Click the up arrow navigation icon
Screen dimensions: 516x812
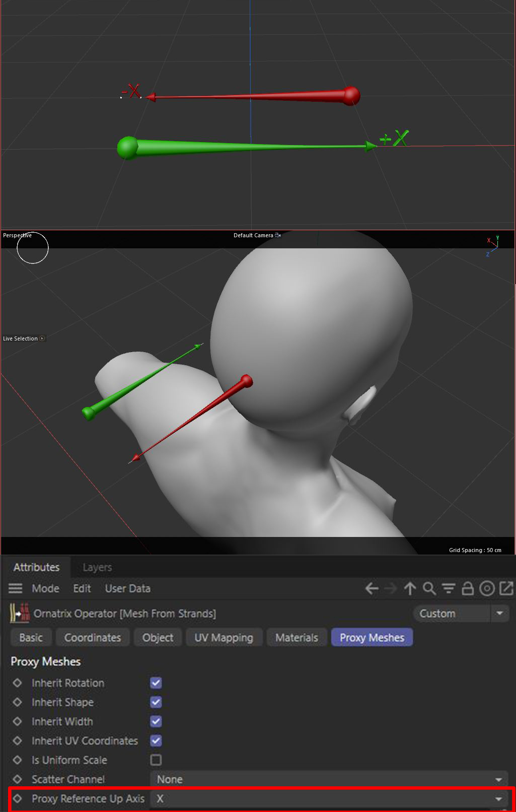[410, 588]
